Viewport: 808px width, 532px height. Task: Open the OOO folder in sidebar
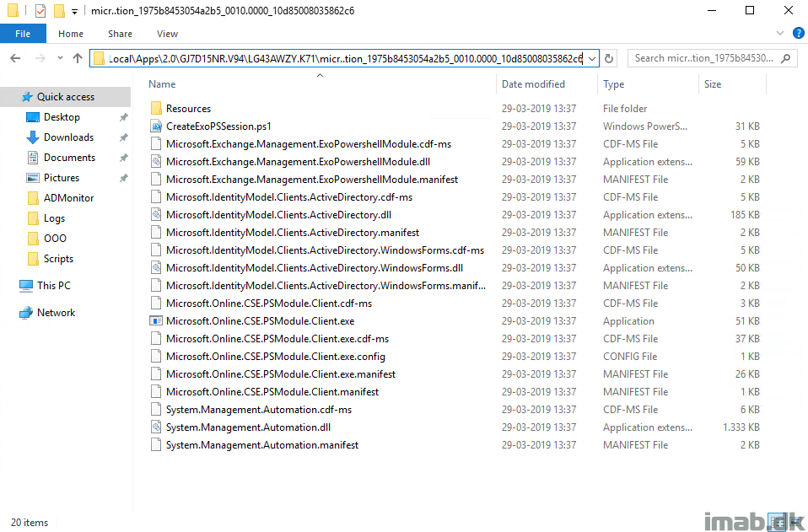click(x=55, y=239)
